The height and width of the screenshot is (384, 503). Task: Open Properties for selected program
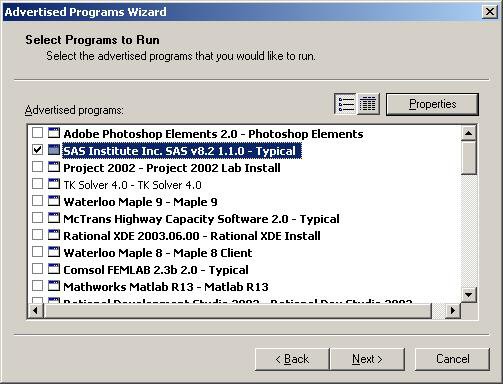[x=432, y=104]
